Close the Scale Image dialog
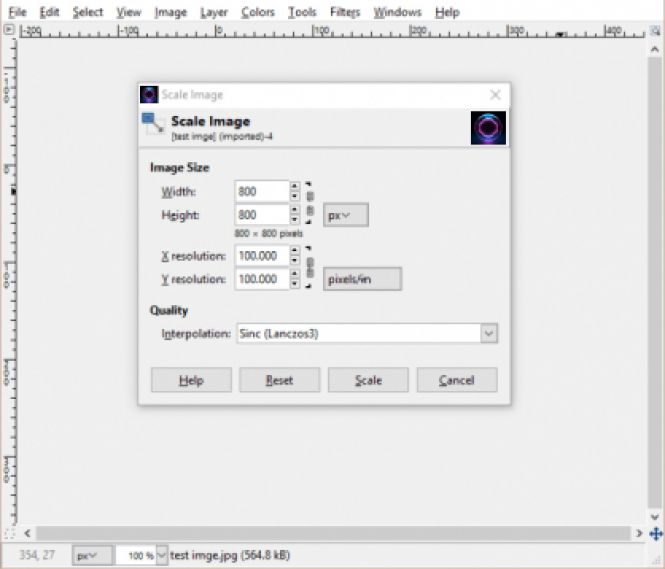The image size is (665, 569). (495, 95)
